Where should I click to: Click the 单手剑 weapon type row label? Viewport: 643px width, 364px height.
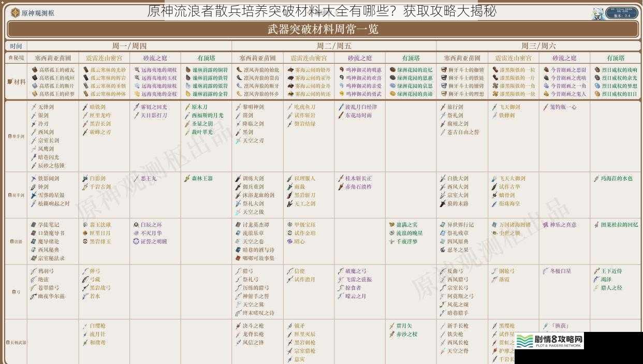(16, 136)
